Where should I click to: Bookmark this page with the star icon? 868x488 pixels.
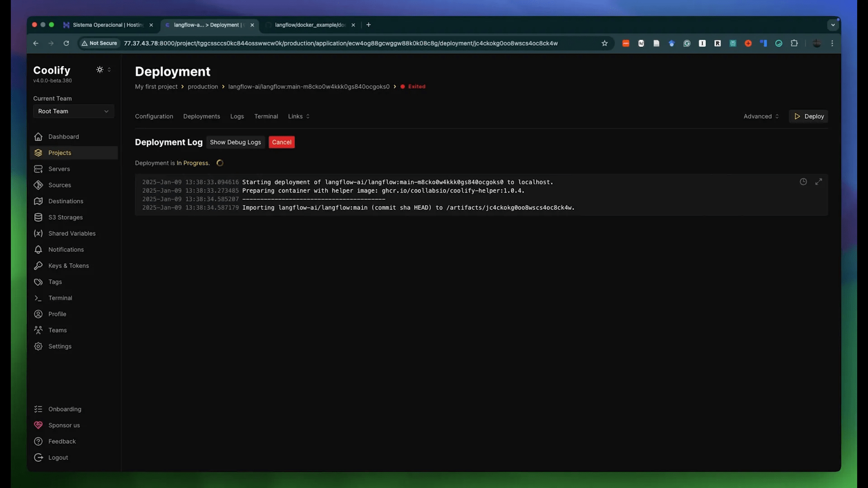coord(604,43)
